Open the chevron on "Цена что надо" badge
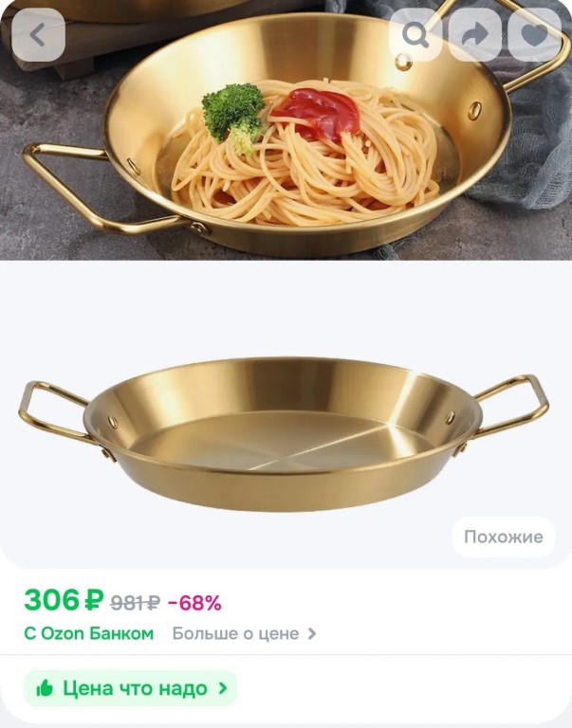The height and width of the screenshot is (728, 572). click(x=223, y=687)
